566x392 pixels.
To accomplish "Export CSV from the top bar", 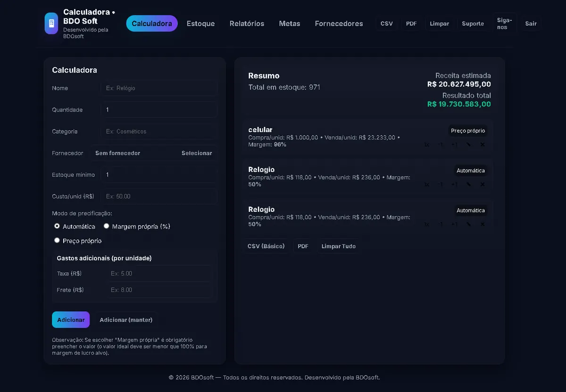I will [387, 24].
